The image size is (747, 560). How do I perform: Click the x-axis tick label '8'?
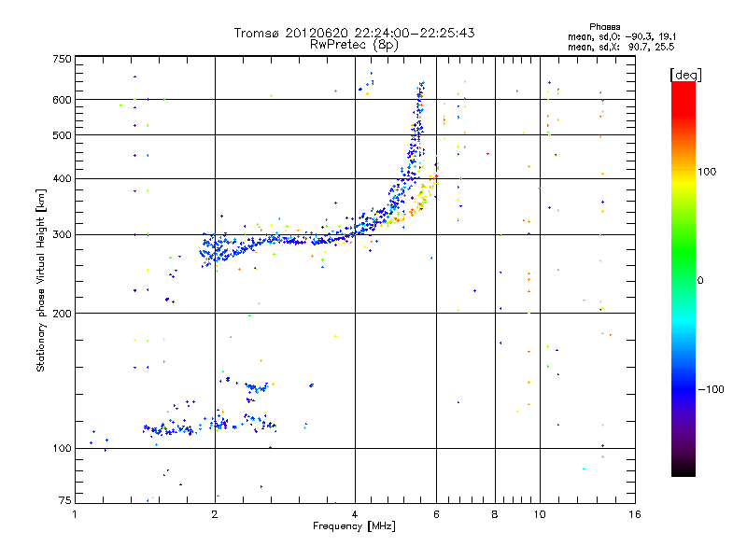[495, 514]
